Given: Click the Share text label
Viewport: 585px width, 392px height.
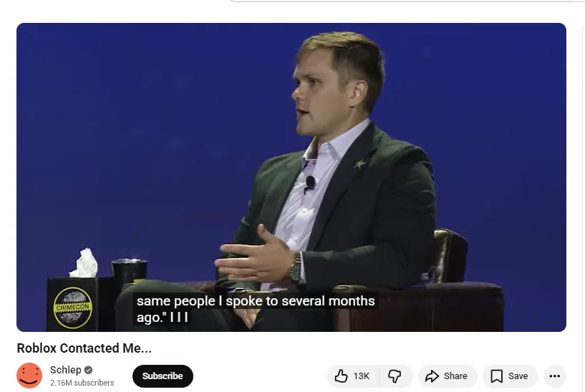Looking at the screenshot, I should [x=455, y=376].
